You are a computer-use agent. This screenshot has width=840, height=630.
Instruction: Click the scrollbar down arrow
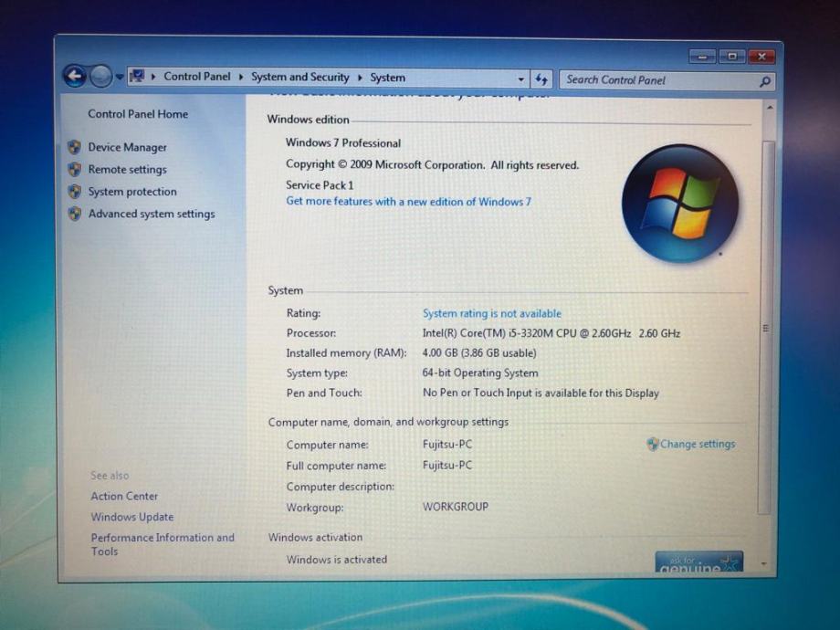pos(764,564)
